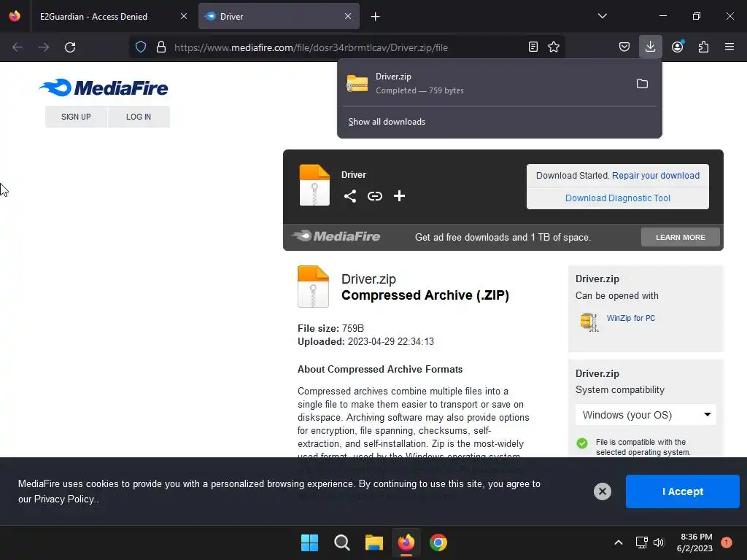Click the share icon under Driver

click(350, 196)
